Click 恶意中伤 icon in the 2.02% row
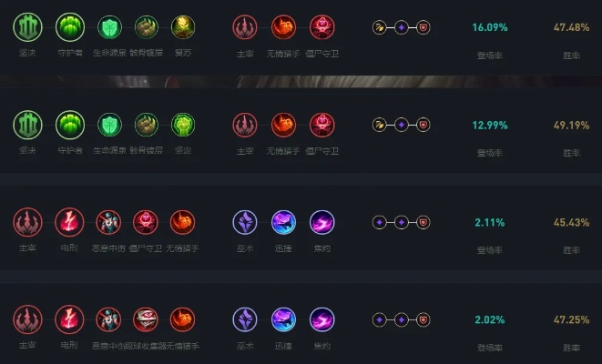Image resolution: width=602 pixels, height=364 pixels. pyautogui.click(x=109, y=319)
